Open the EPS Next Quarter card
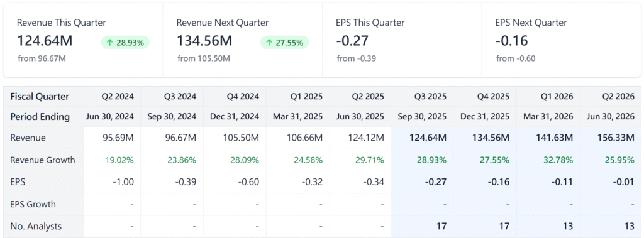The image size is (644, 238). click(x=561, y=40)
